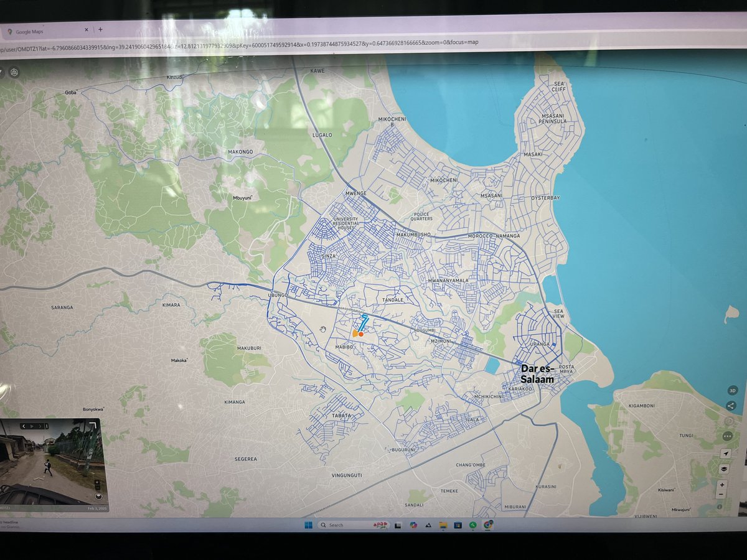Click the share icon on the map
This screenshot has width=747, height=560.
pyautogui.click(x=731, y=405)
